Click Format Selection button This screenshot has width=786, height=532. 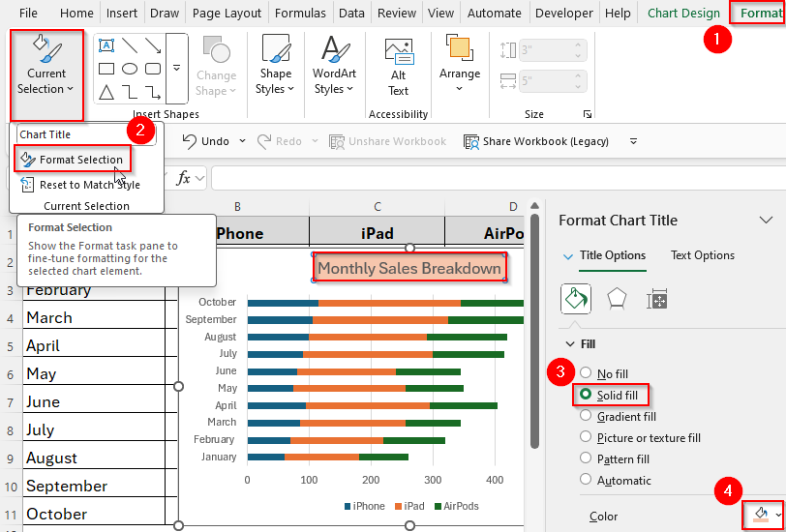73,160
